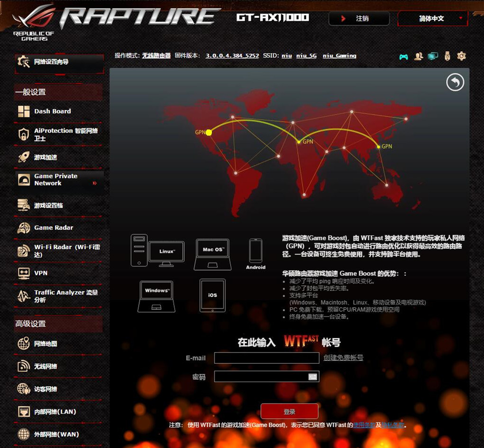
Task: Select Game Private Network menu item
Action: [x=59, y=180]
